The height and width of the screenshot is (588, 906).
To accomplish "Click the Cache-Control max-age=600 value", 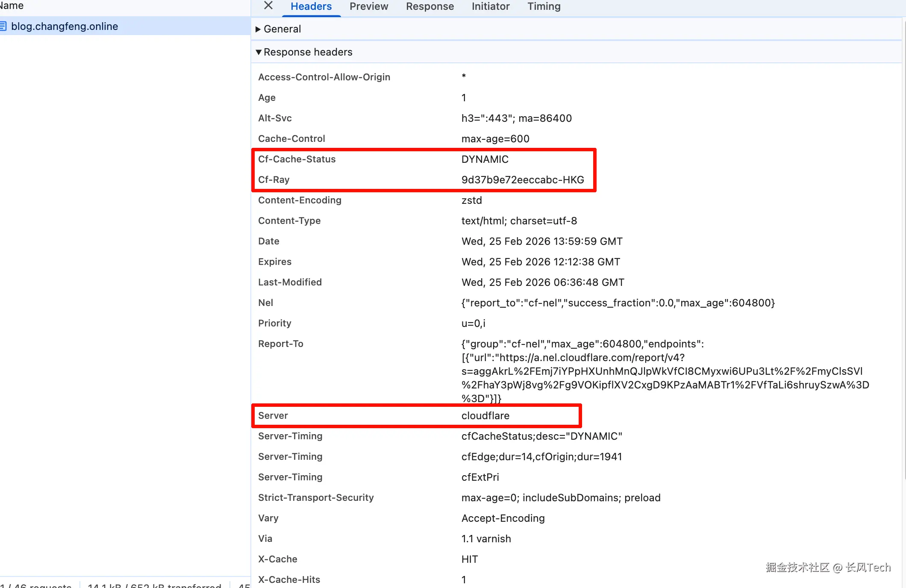I will pos(495,139).
